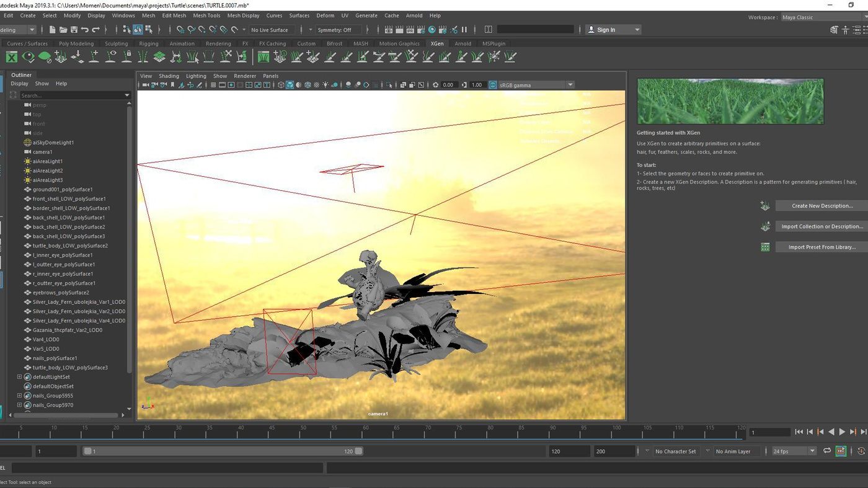The height and width of the screenshot is (488, 868).
Task: Click the green XGen window shelf icon
Action: 11,57
